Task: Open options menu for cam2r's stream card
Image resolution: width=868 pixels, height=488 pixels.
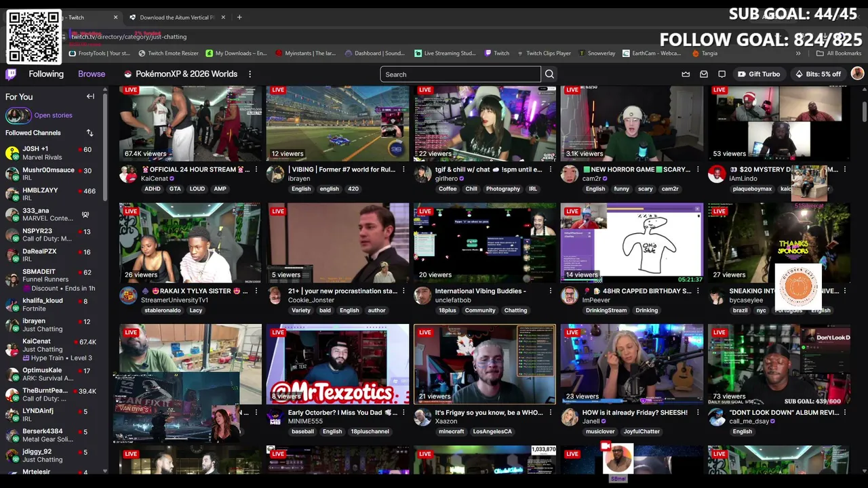Action: (698, 169)
